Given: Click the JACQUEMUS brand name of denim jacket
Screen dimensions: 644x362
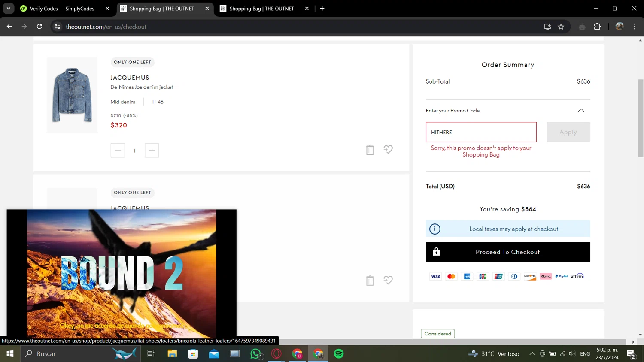Looking at the screenshot, I should click(130, 78).
